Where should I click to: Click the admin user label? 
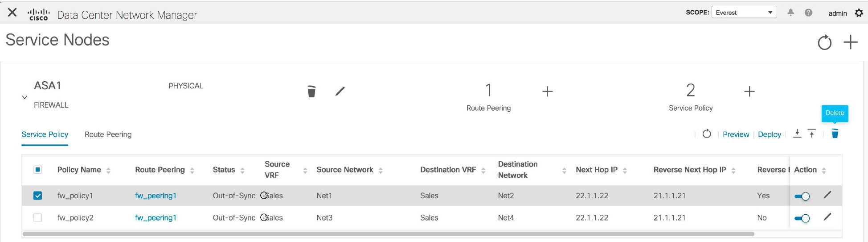tap(837, 13)
